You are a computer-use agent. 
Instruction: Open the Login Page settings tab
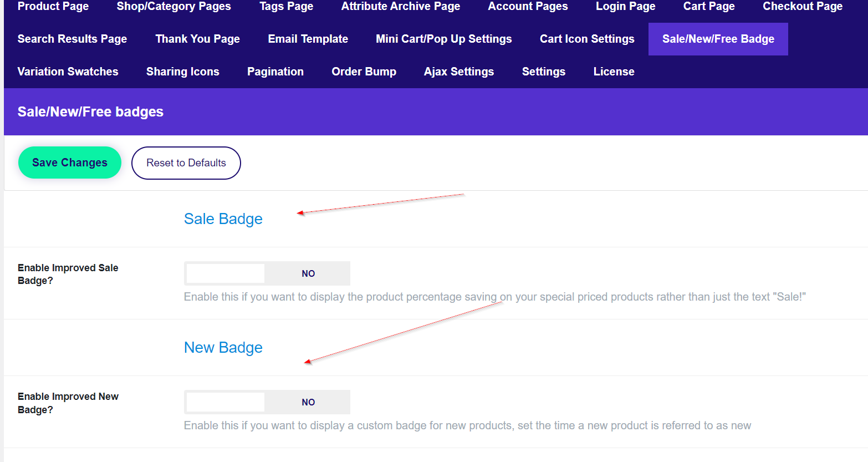625,7
